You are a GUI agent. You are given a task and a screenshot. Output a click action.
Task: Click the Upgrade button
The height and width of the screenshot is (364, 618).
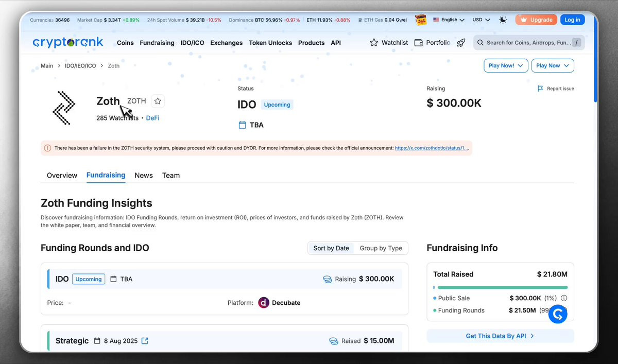(536, 20)
